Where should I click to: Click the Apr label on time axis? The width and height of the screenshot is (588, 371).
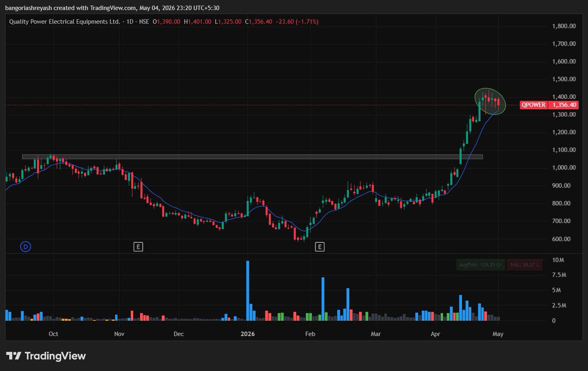[x=436, y=334]
